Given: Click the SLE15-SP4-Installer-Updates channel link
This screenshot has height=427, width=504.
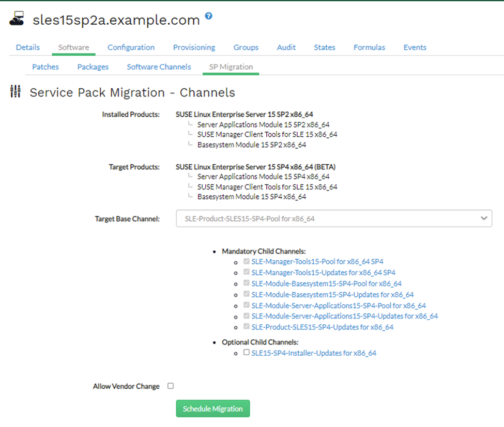Looking at the screenshot, I should coord(314,353).
